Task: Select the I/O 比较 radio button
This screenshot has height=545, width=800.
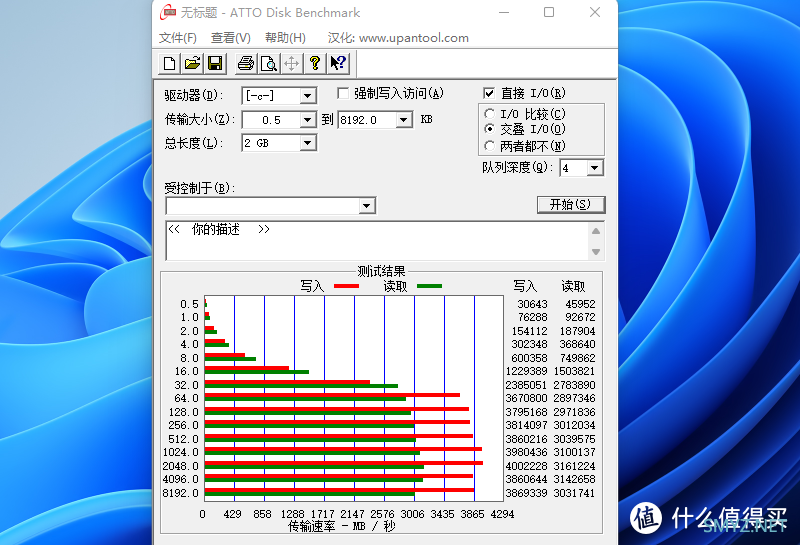Action: coord(489,113)
